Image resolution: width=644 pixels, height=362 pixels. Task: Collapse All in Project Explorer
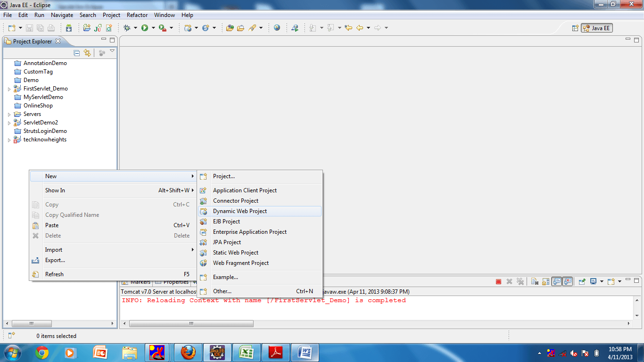pos(77,53)
